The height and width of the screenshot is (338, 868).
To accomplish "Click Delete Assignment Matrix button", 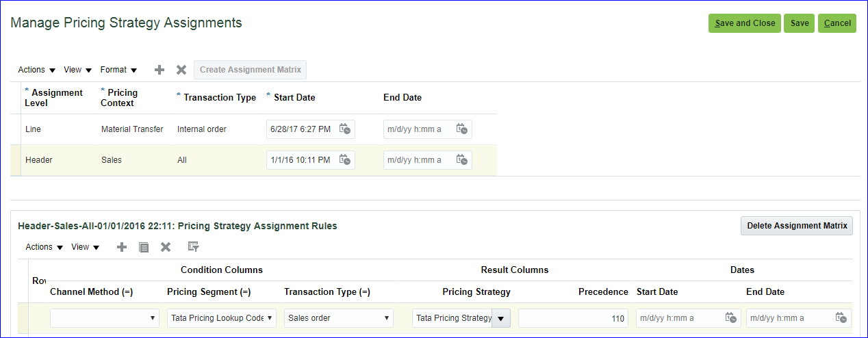I will point(796,226).
